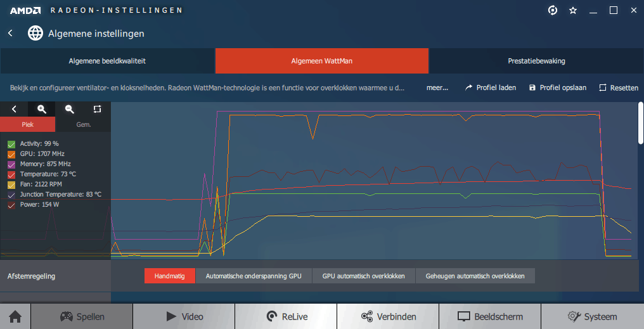Click the Profiel laden arrow icon

point(468,87)
